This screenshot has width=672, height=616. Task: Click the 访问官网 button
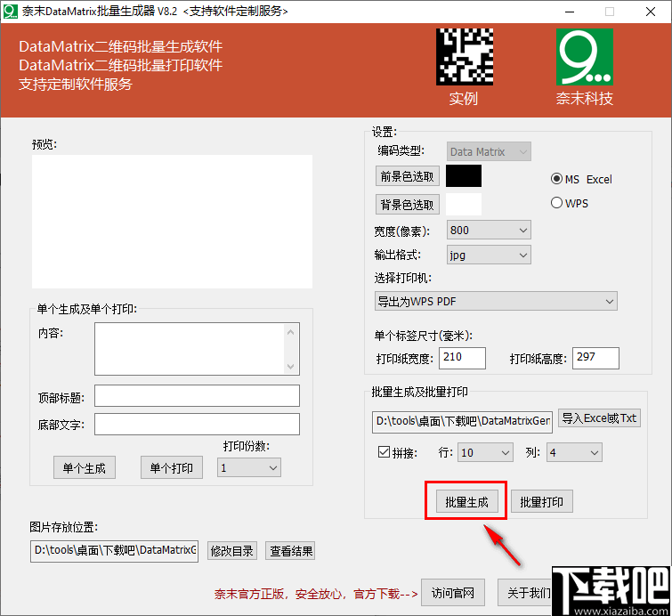coord(453,593)
